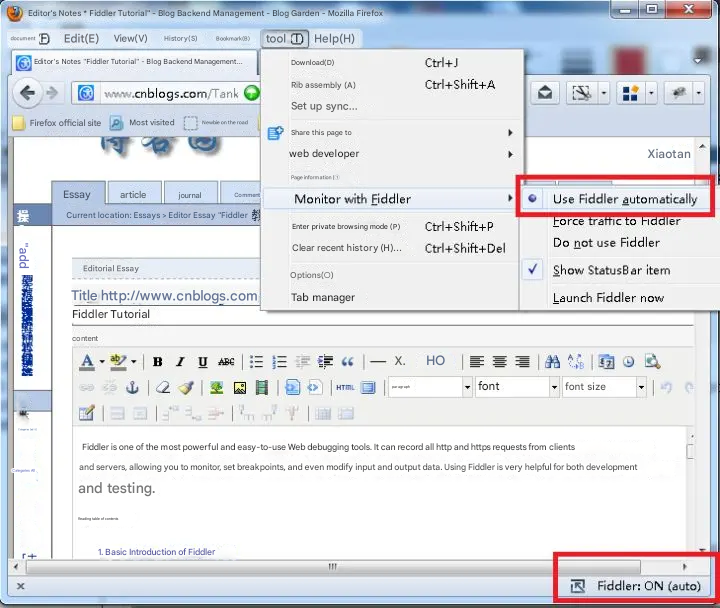Insert image into post
This screenshot has width=720, height=608.
coord(240,388)
